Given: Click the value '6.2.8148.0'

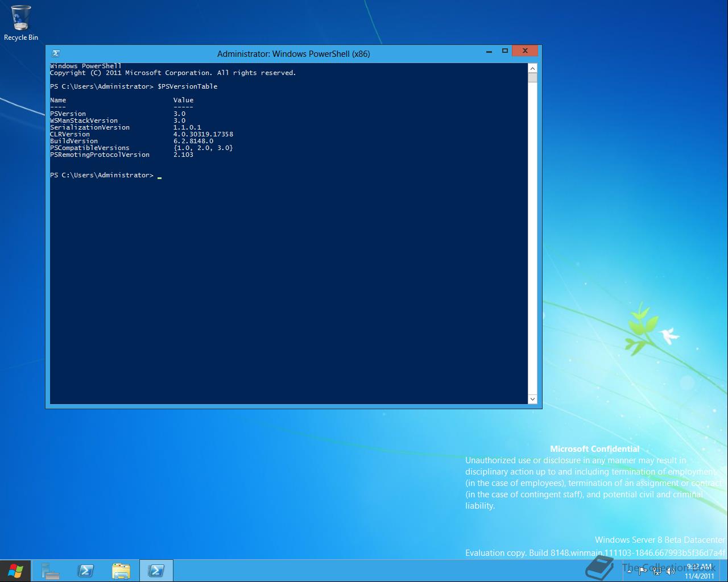Looking at the screenshot, I should click(x=193, y=141).
